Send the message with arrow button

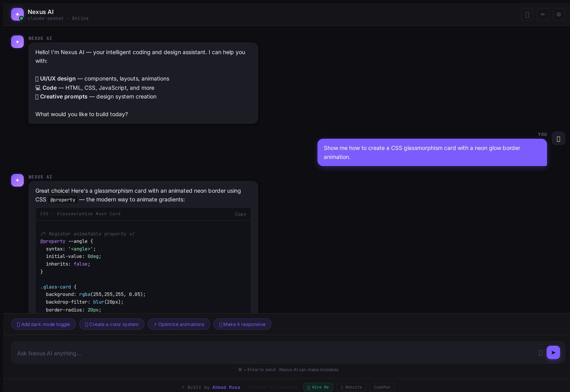coord(553,352)
